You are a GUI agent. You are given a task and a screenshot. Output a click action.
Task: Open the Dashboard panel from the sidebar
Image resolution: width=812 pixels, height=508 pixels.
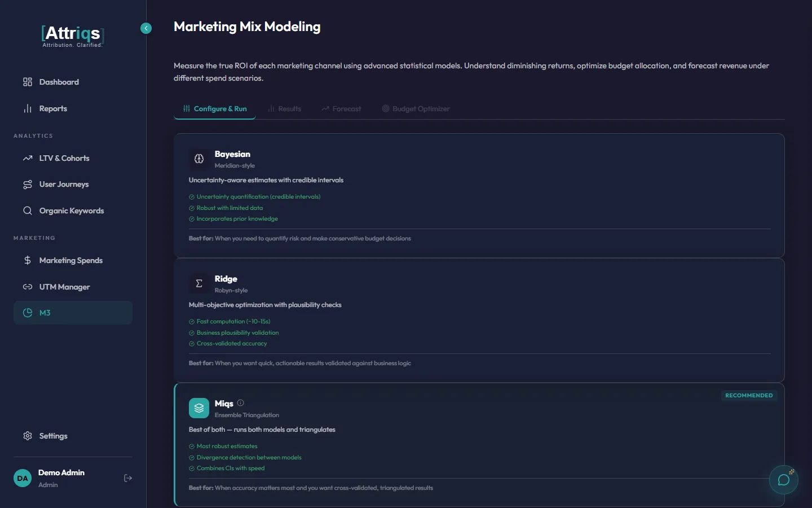[x=58, y=82]
